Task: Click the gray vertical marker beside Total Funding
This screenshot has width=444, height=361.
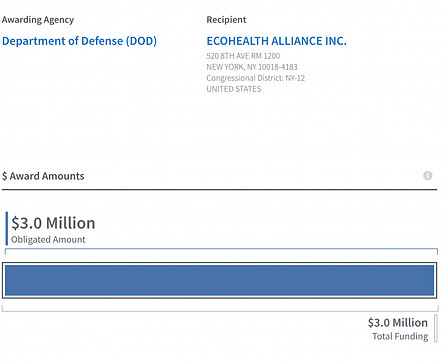Action: [x=436, y=328]
